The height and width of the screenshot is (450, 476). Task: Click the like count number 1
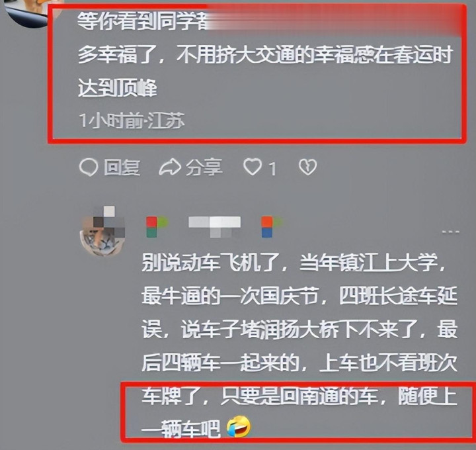click(x=272, y=169)
